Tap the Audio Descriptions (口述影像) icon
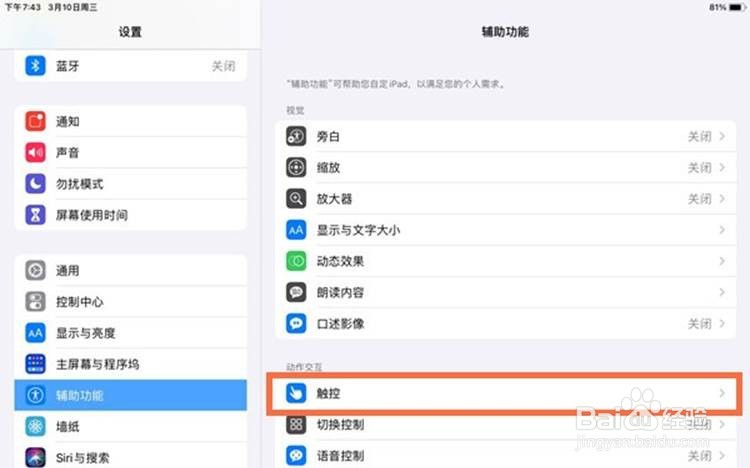This screenshot has height=468, width=750. click(x=296, y=323)
